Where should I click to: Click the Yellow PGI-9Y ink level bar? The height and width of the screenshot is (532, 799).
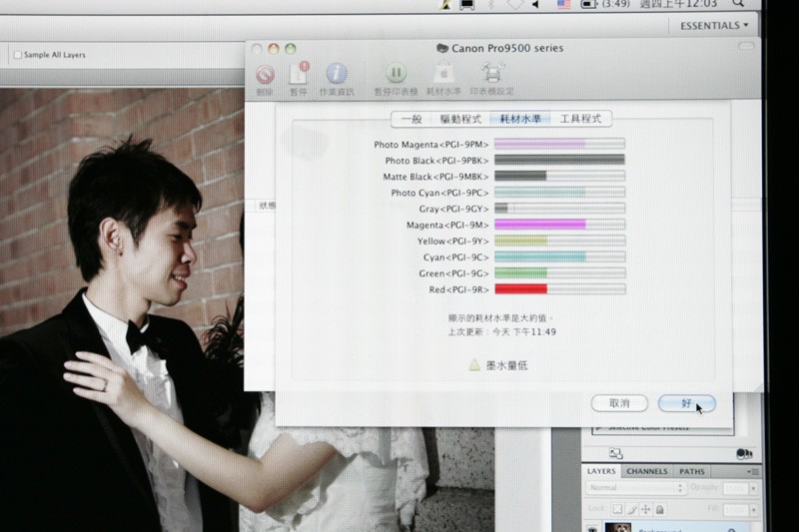[559, 241]
